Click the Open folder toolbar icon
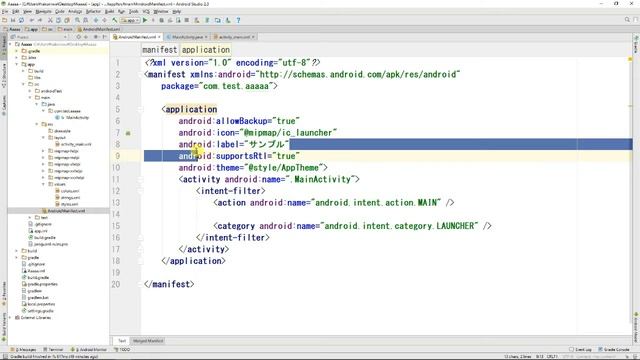640x360 pixels. [4, 20]
